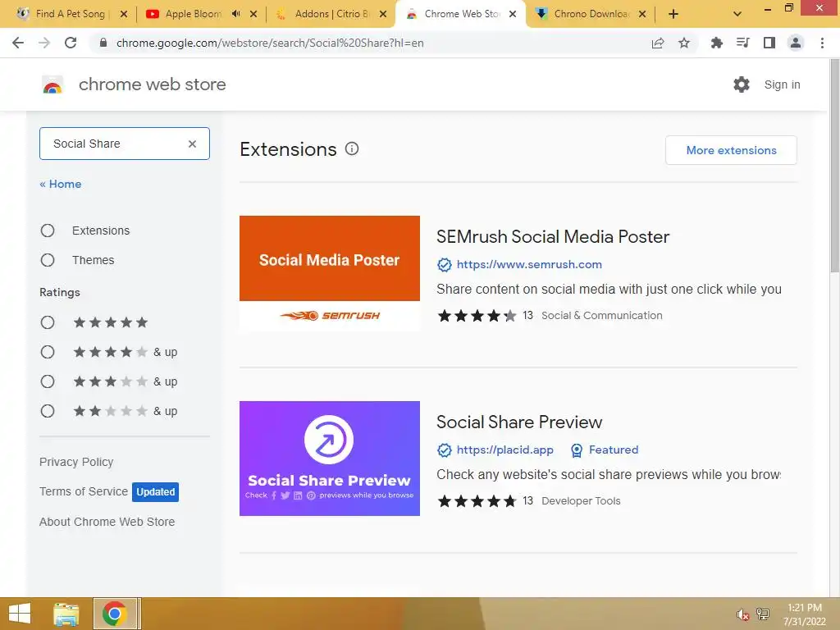
Task: Select two stars & up rating filter
Action: [x=48, y=411]
